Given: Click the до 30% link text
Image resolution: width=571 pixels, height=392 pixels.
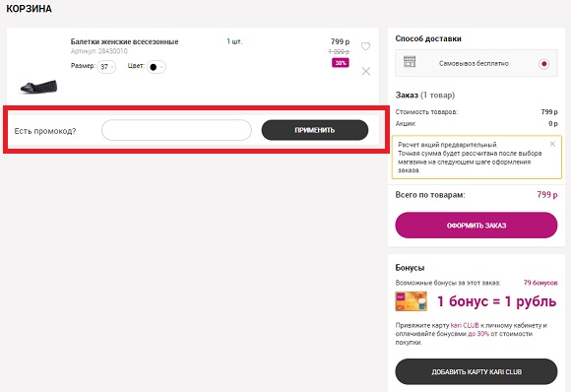Looking at the screenshot, I should [x=478, y=334].
